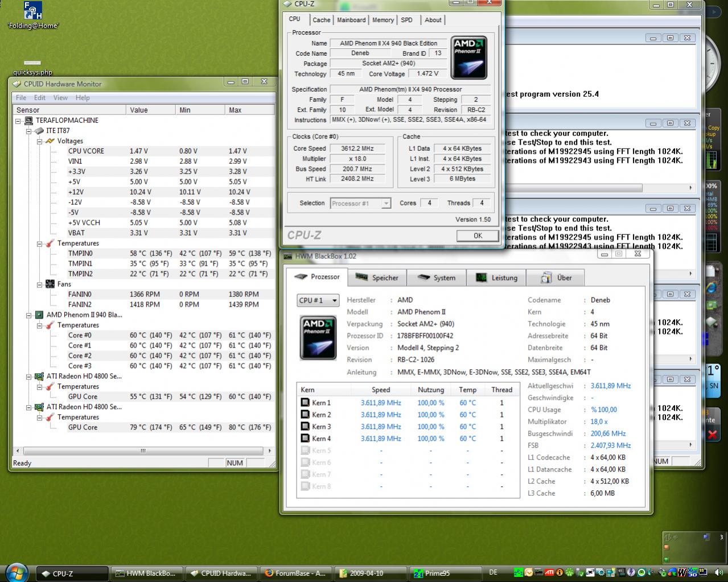Switch to the ForumBase taskbar button

(x=296, y=573)
